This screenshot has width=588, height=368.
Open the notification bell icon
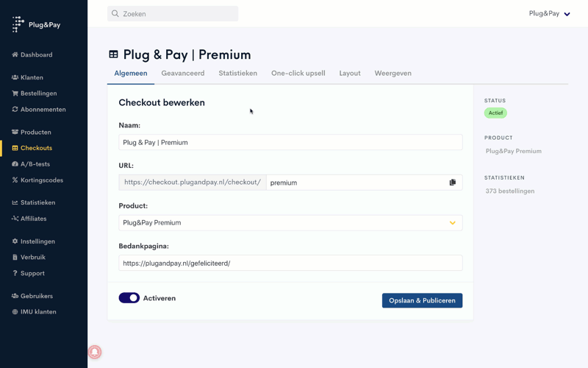point(95,352)
